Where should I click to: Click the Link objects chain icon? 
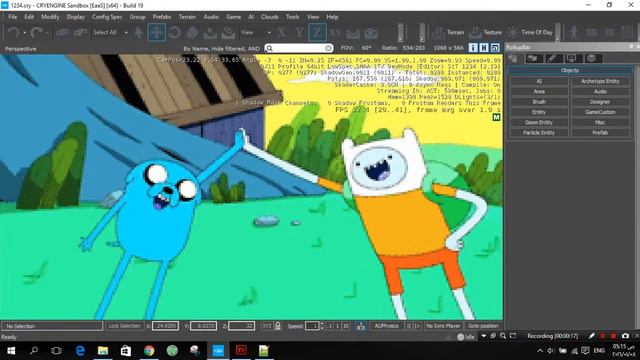click(62, 32)
